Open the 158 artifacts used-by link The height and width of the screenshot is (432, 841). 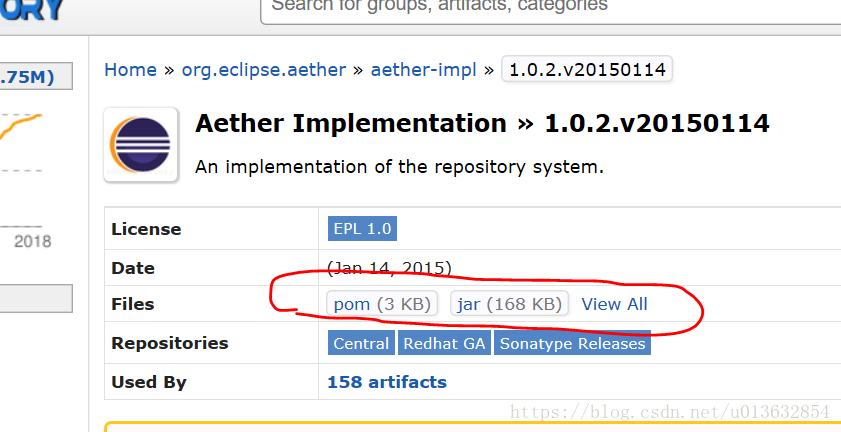click(x=387, y=382)
